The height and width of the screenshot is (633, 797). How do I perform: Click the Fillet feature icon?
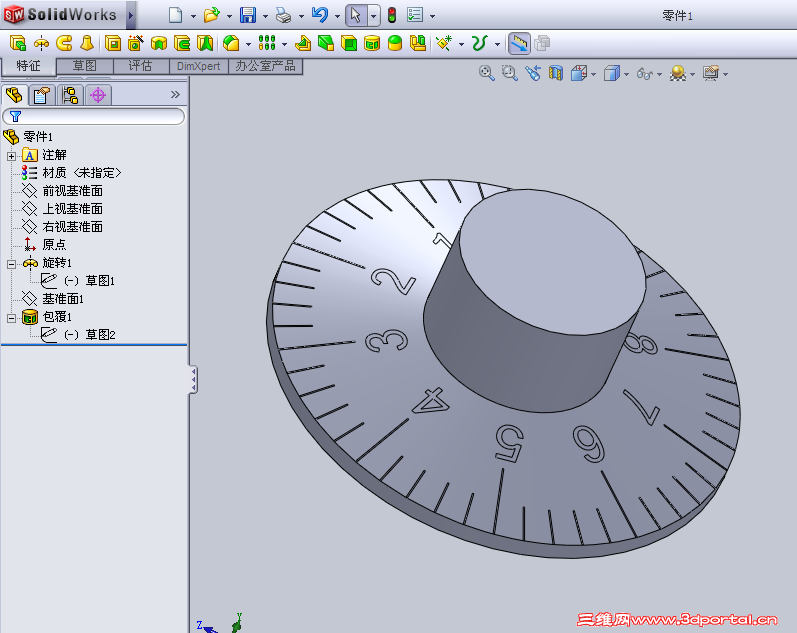click(x=231, y=43)
